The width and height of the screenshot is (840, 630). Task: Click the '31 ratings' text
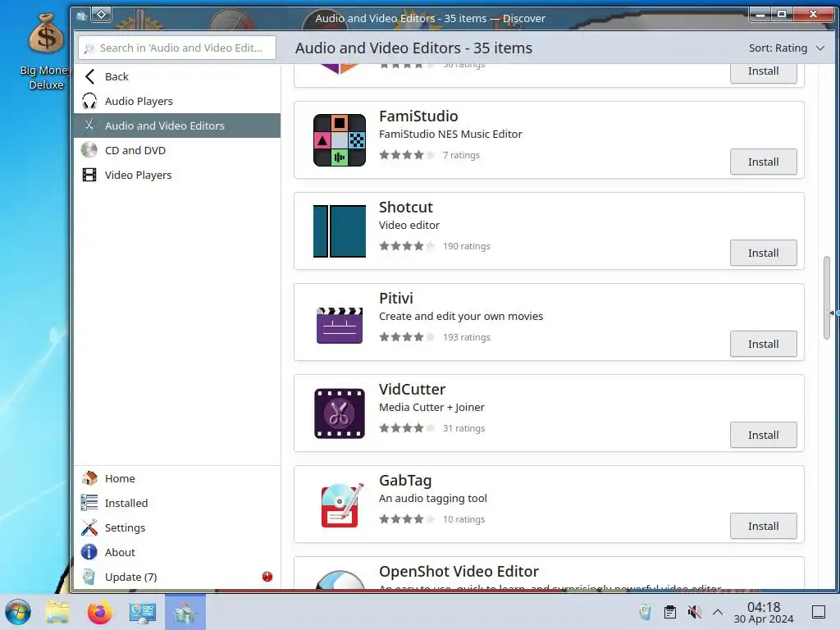click(x=463, y=428)
